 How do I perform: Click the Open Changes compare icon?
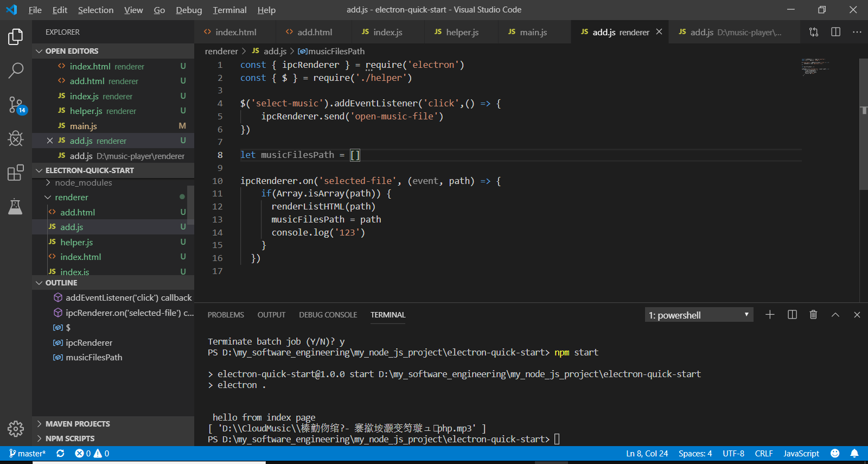814,32
